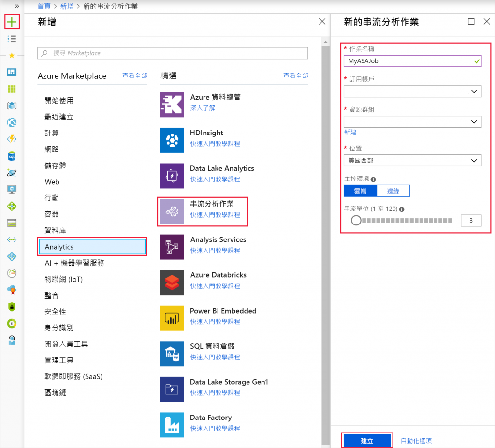
Task: Click the 自動化選項 link
Action: click(x=416, y=441)
